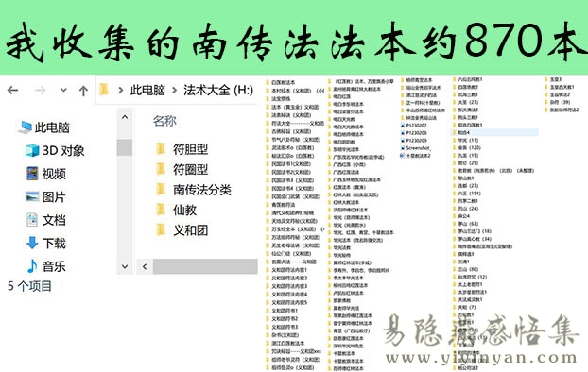
Task: Click the horizontal scrollbar track
Action: 205,267
